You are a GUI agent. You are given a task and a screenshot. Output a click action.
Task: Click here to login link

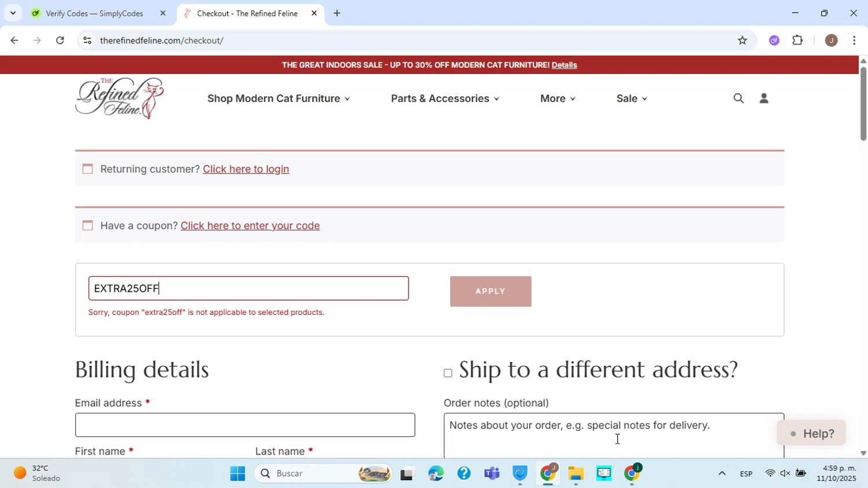point(246,169)
